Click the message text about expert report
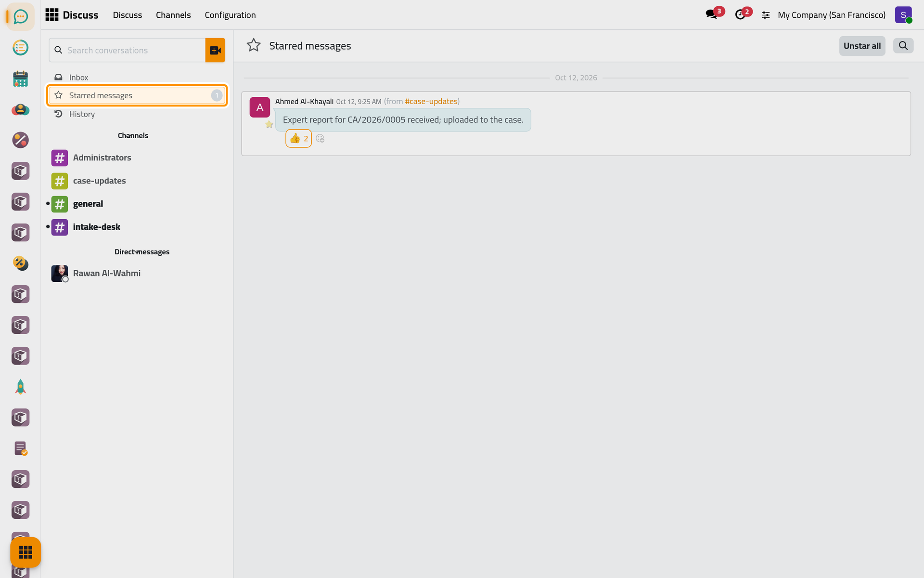The height and width of the screenshot is (578, 924). 403,120
